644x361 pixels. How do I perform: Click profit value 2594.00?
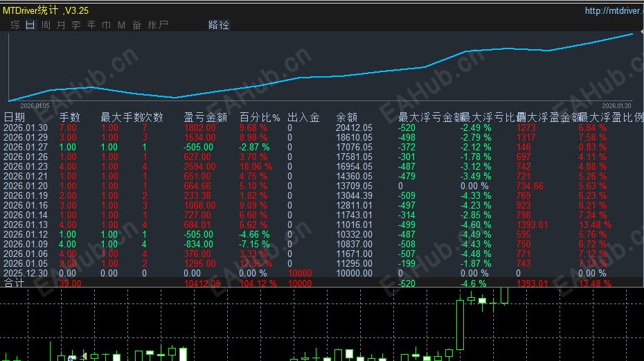point(199,166)
